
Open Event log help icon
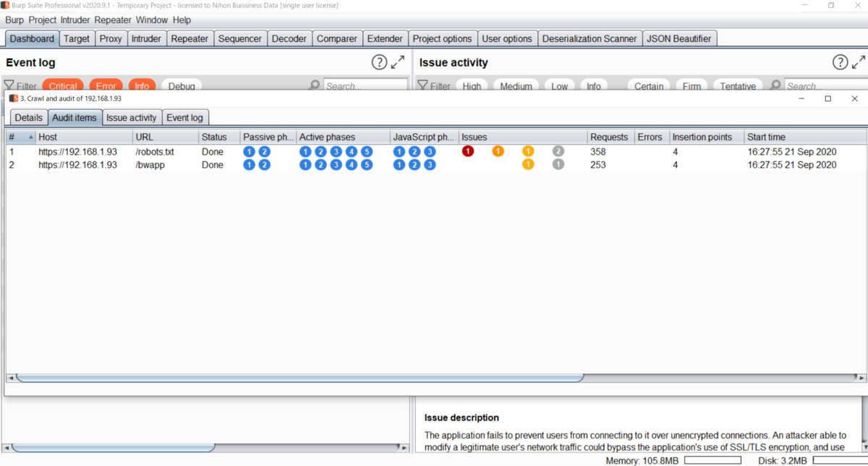[379, 62]
